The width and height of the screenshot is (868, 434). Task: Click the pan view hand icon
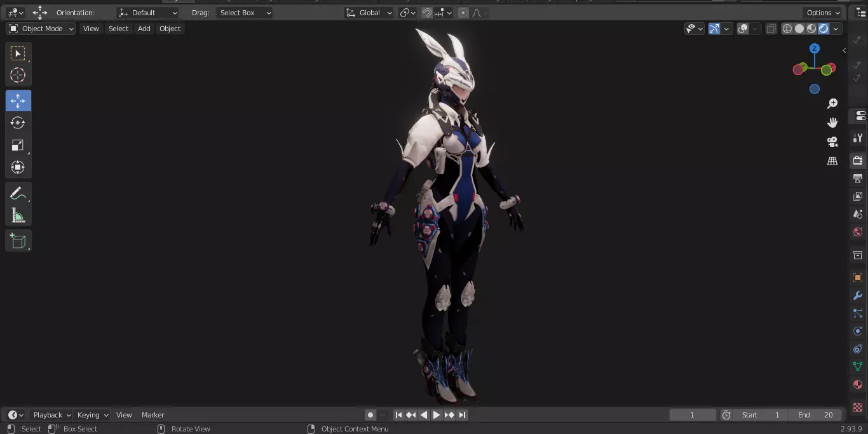pyautogui.click(x=832, y=122)
